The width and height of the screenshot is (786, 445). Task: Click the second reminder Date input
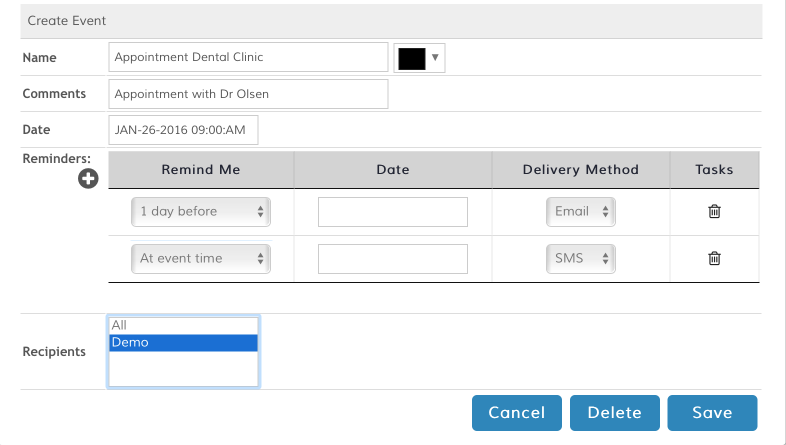pyautogui.click(x=393, y=258)
